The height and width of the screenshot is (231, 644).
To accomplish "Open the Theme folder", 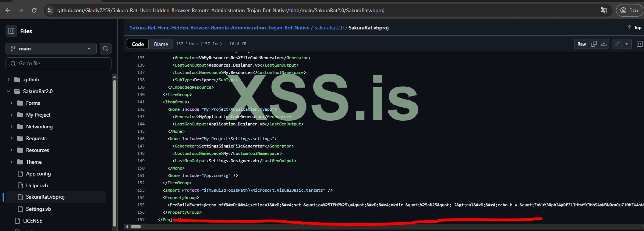I will tap(34, 162).
